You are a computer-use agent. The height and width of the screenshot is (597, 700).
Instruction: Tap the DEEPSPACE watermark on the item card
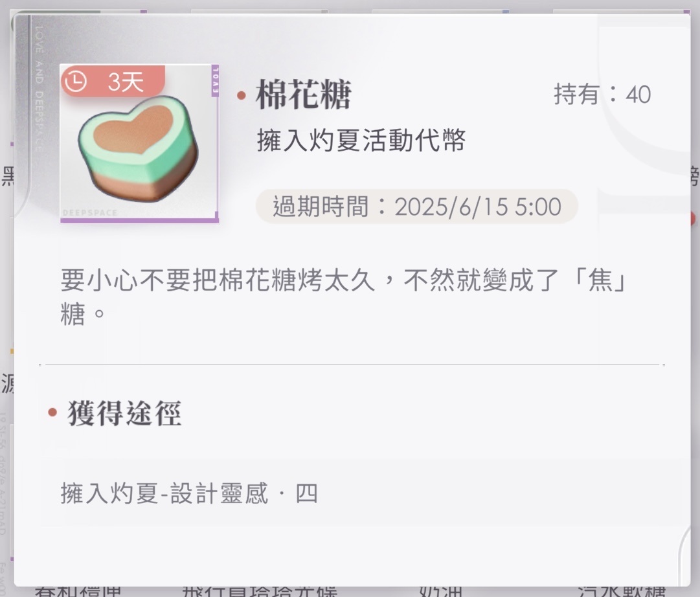click(x=90, y=212)
